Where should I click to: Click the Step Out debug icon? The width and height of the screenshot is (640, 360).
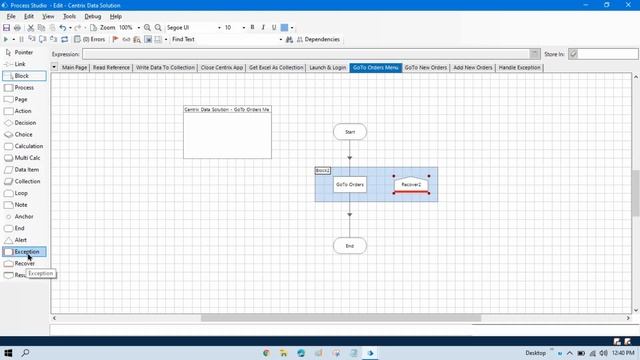tap(53, 39)
